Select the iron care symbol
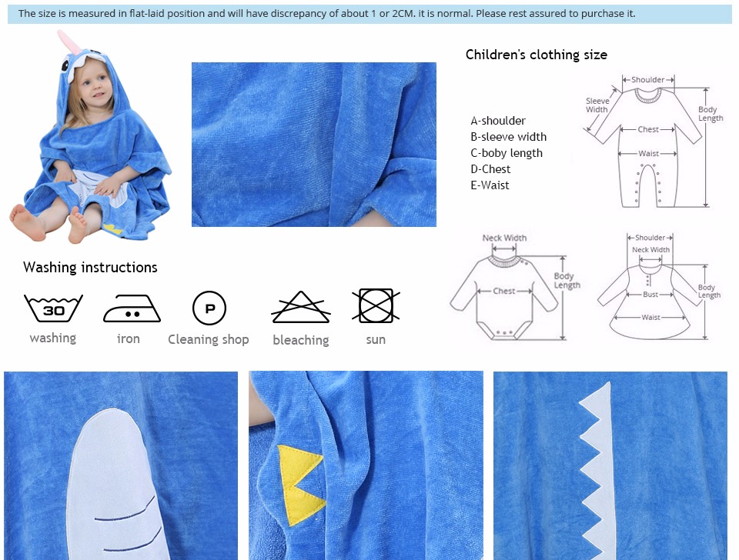The image size is (739, 560). point(132,308)
